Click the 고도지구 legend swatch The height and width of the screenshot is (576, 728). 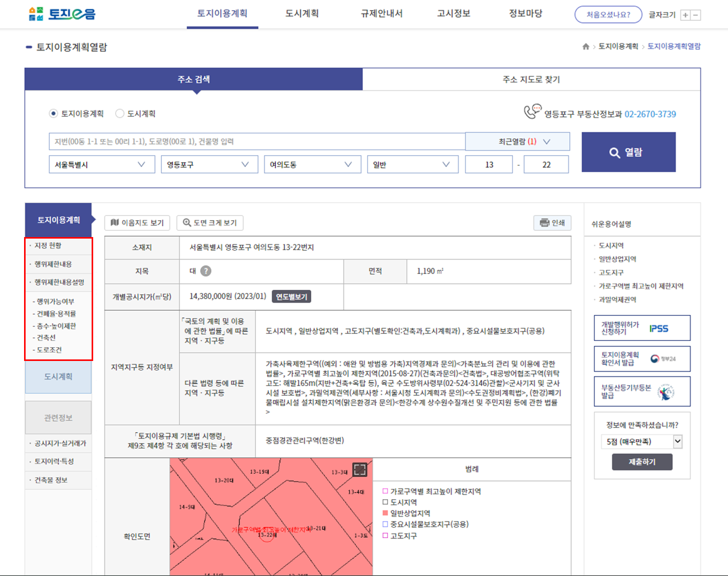click(386, 536)
